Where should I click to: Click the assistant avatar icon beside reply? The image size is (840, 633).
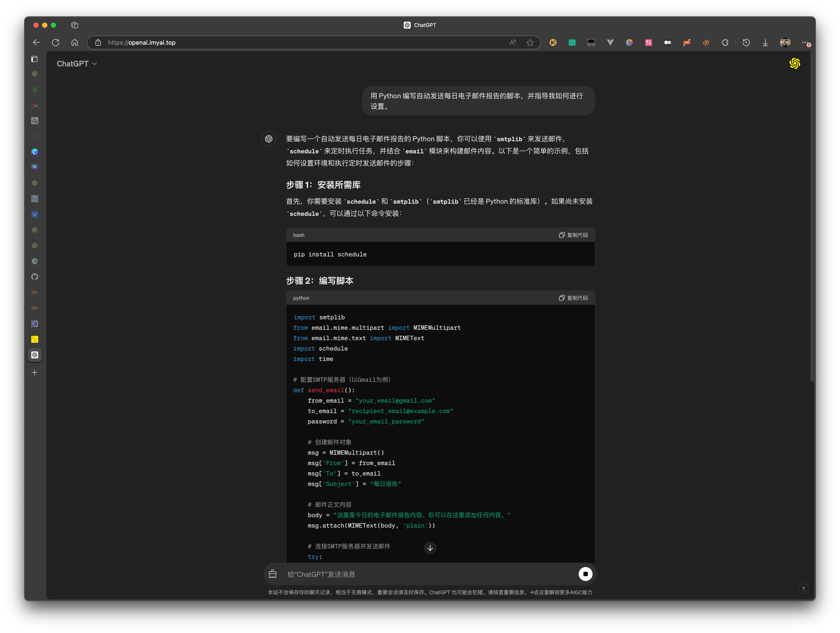coord(269,139)
